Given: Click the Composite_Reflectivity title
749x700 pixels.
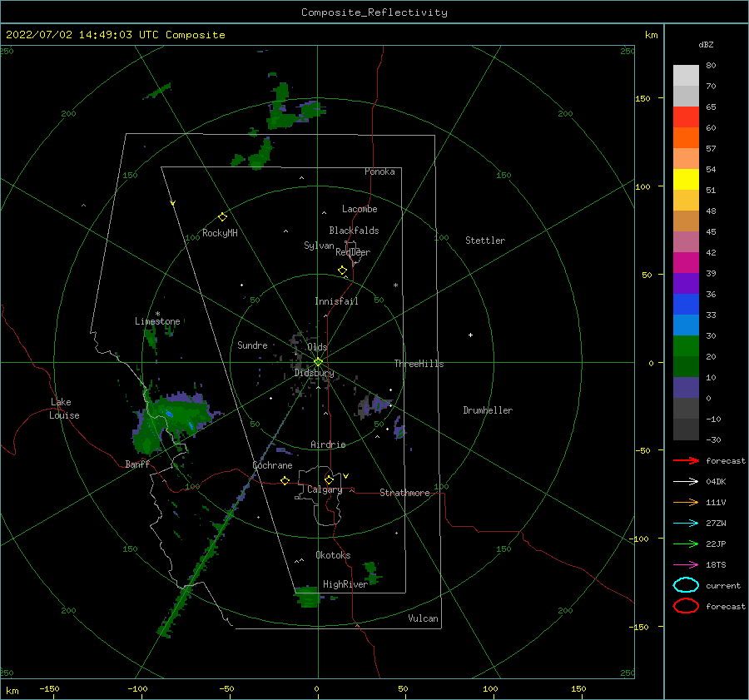Looking at the screenshot, I should coord(374,12).
